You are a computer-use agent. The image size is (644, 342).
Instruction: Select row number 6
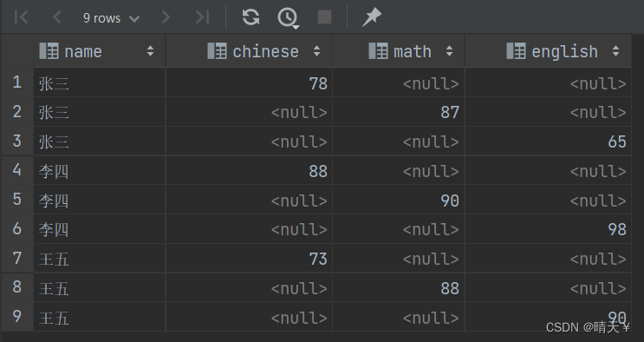tap(16, 229)
